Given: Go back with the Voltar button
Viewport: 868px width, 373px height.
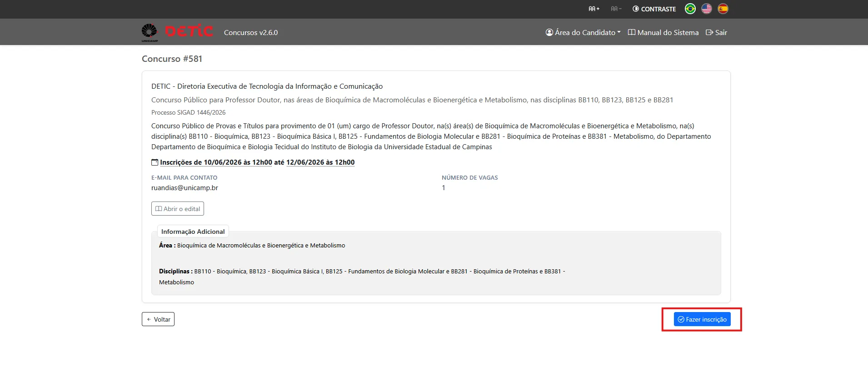Looking at the screenshot, I should point(158,319).
